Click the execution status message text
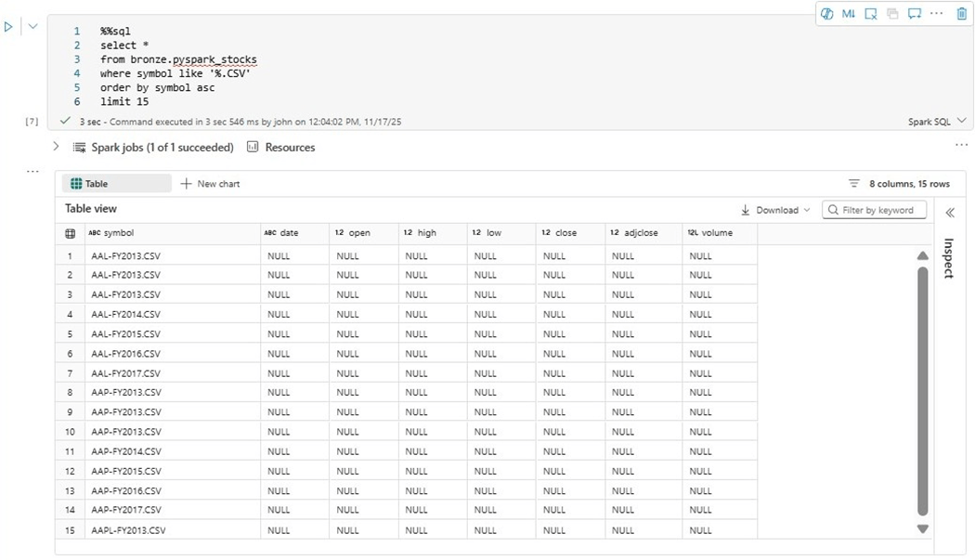Screen dimensions: 975x560 click(x=240, y=122)
